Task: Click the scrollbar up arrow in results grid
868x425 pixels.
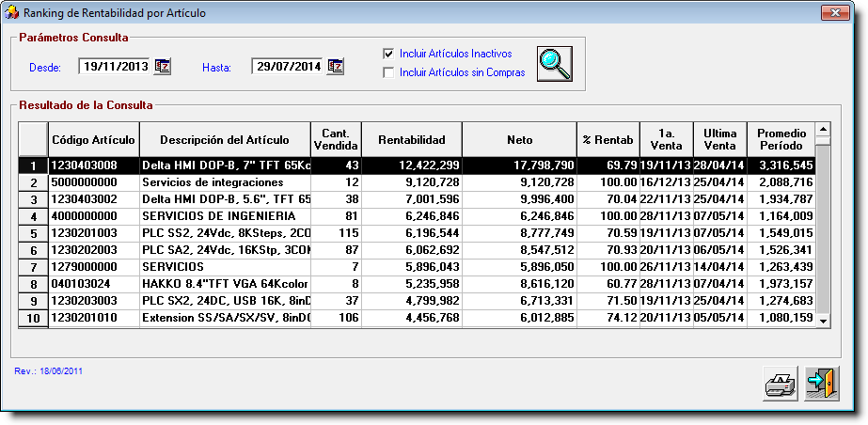Action: pos(823,129)
